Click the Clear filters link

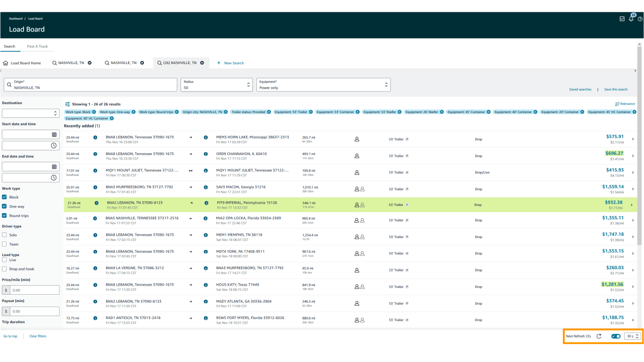click(x=38, y=336)
